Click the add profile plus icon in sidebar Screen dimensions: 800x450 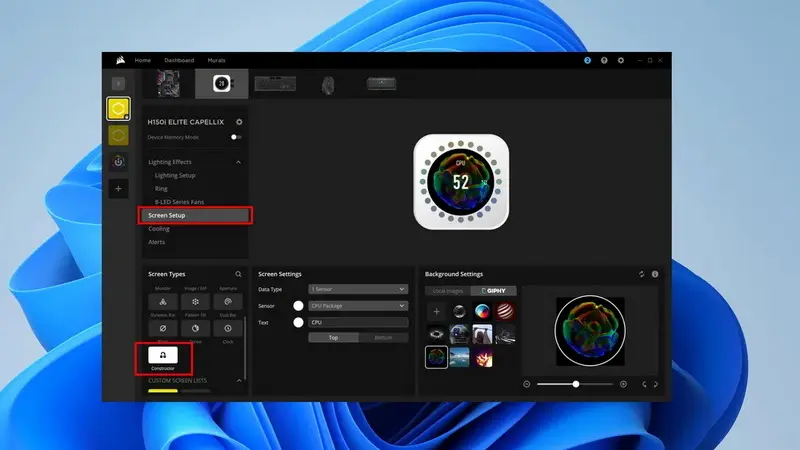pyautogui.click(x=118, y=188)
